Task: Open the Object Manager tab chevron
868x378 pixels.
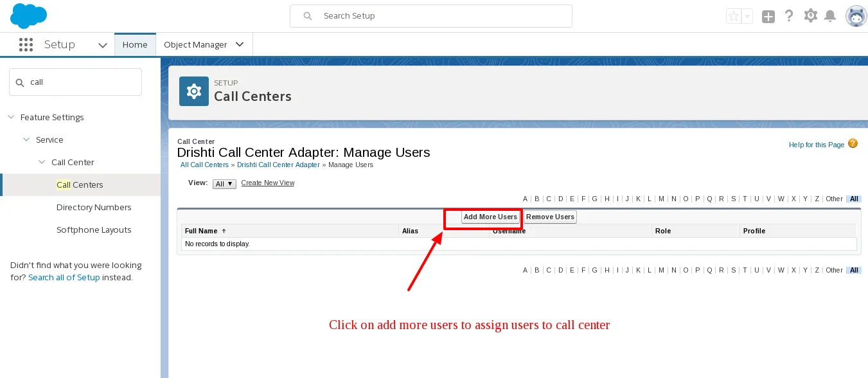Action: (240, 44)
